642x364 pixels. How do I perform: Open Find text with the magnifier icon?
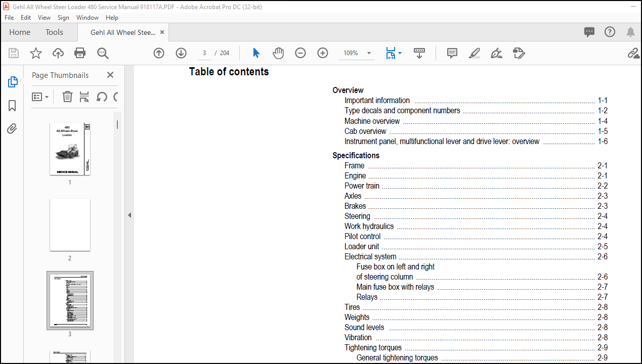pyautogui.click(x=103, y=53)
